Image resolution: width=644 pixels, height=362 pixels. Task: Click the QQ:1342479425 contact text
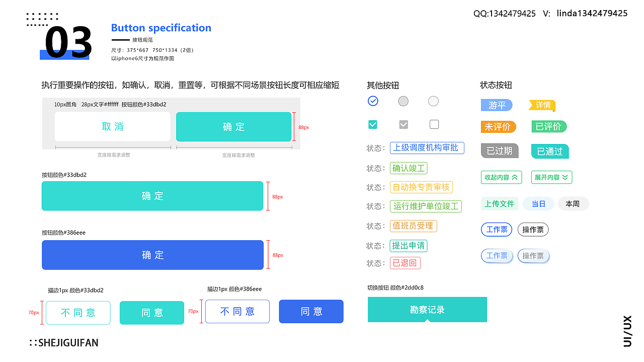pos(505,14)
